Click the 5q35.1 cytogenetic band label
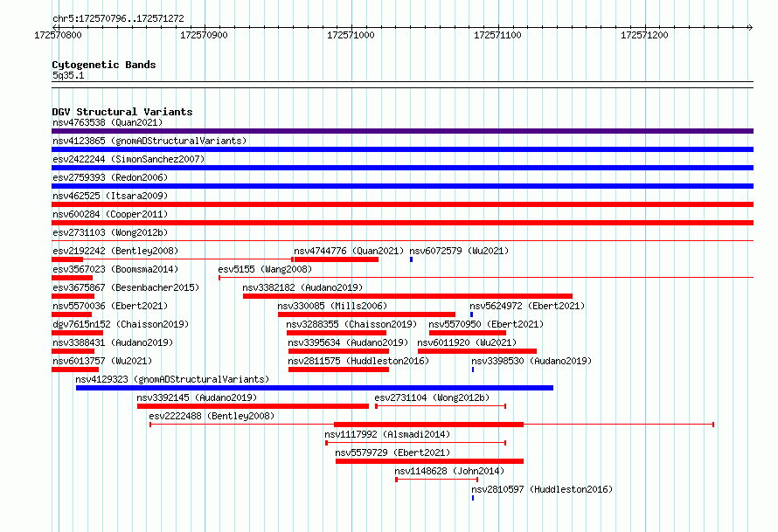778x532 pixels. click(68, 75)
